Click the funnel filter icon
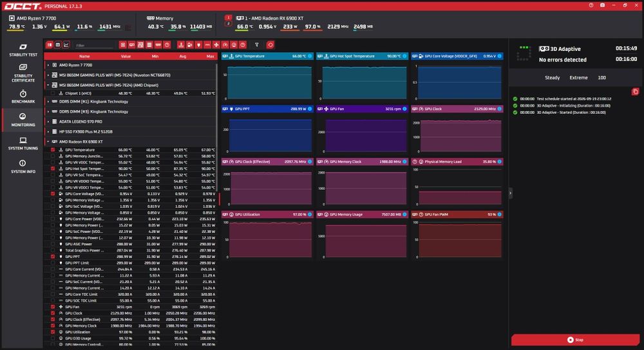 [x=257, y=45]
